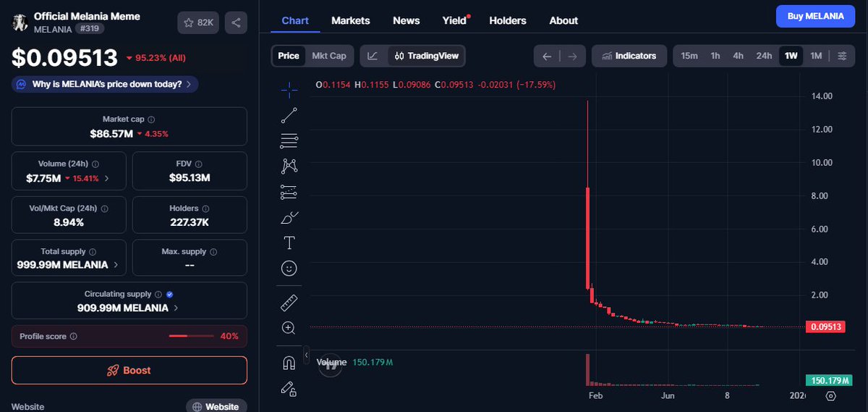The image size is (868, 412).
Task: Set chart interval to 1W
Action: 791,56
